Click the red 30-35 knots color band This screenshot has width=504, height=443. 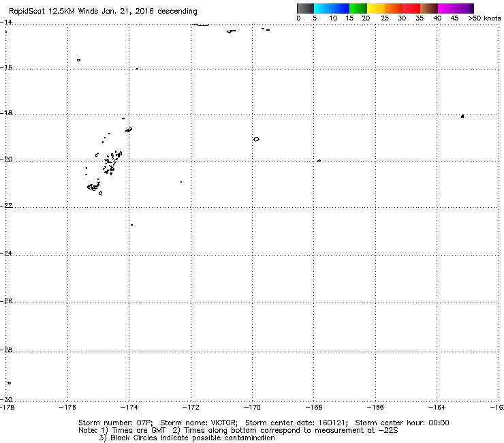click(x=411, y=8)
